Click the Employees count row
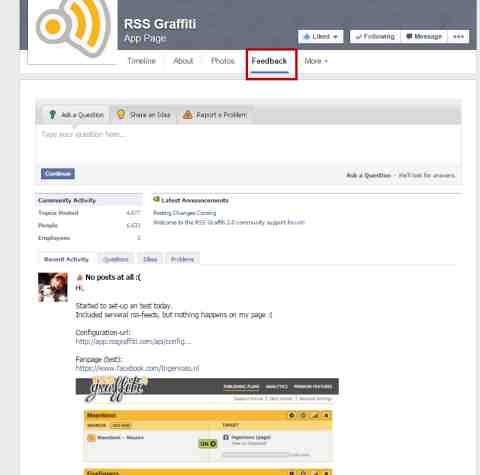The width and height of the screenshot is (480, 475). pos(89,238)
